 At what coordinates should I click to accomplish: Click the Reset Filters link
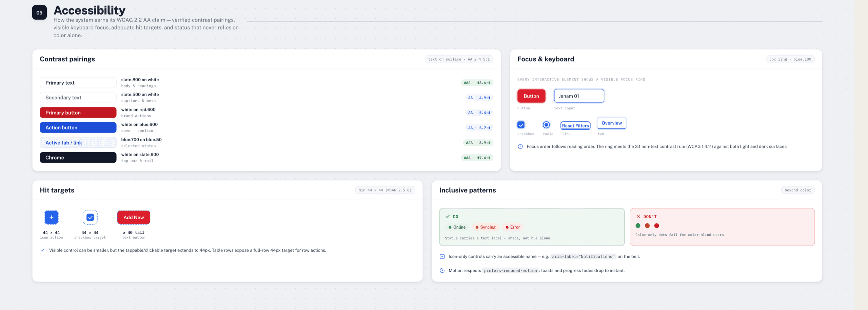coord(575,126)
